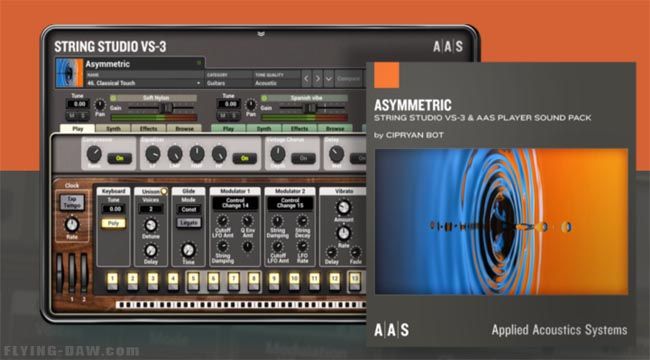Toggle the Compressor On button
The image size is (650, 360).
coord(119,158)
